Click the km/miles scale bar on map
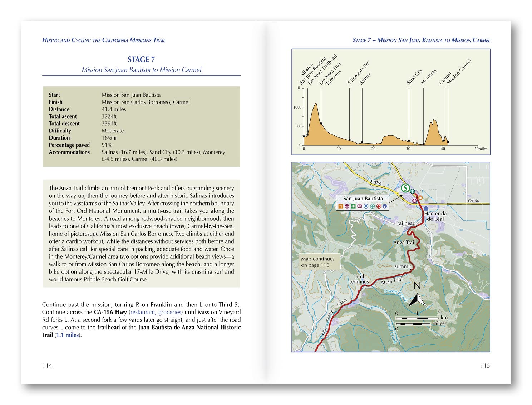Screen dimensions: 532x405 [418, 321]
